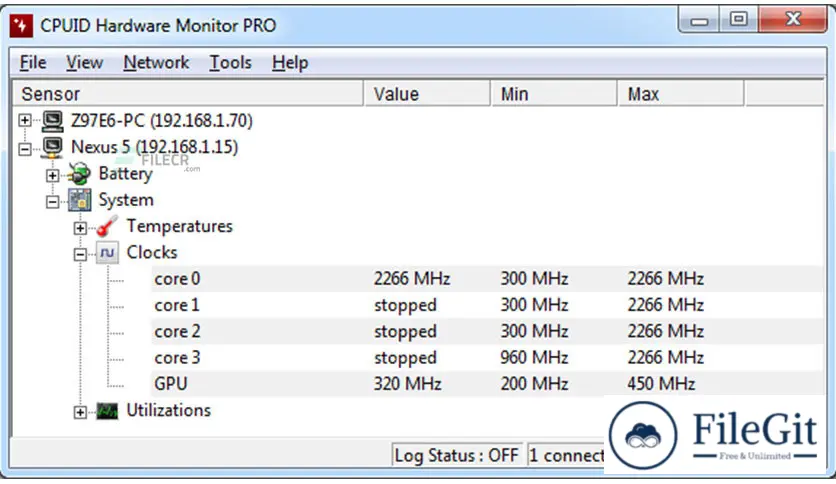
Task: Open the Tools menu
Action: pyautogui.click(x=230, y=63)
